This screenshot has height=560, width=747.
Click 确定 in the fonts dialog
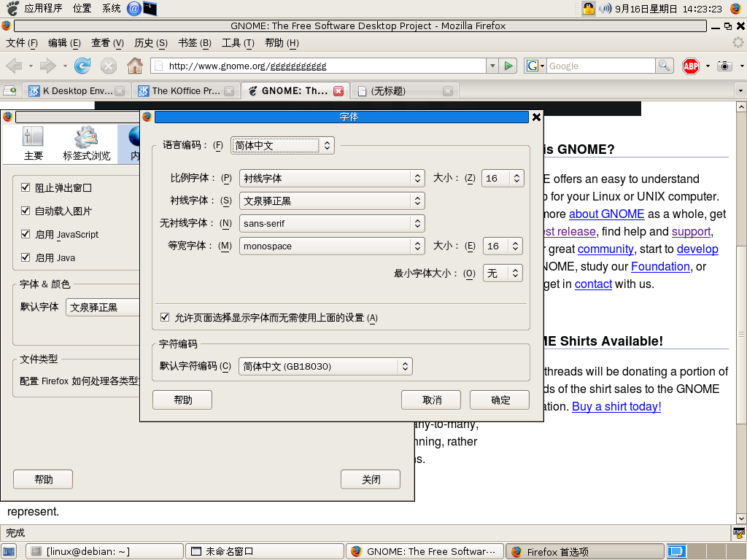500,400
